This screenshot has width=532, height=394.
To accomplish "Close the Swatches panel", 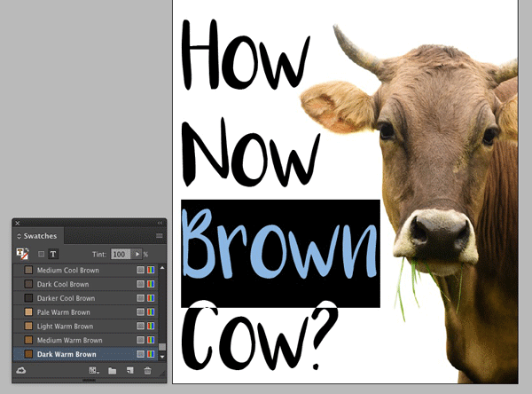I will click(x=18, y=223).
